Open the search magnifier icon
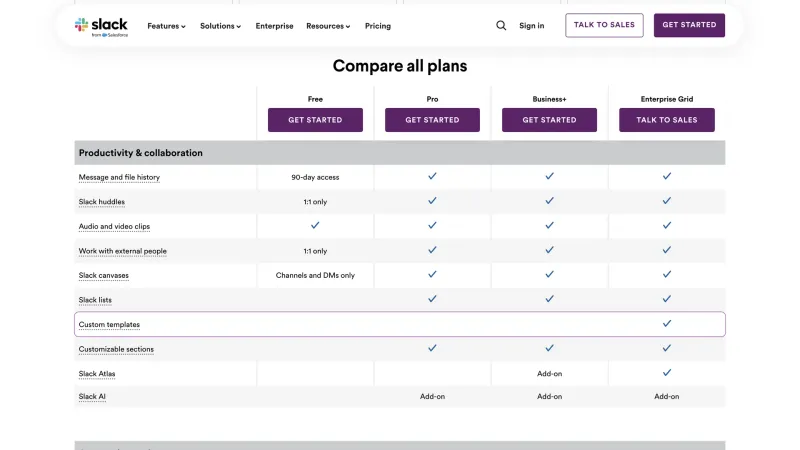This screenshot has width=800, height=450. pos(501,26)
